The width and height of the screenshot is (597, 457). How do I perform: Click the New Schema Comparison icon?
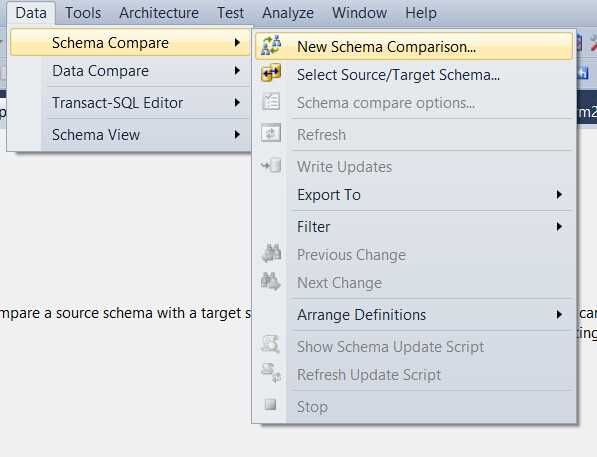[x=271, y=45]
